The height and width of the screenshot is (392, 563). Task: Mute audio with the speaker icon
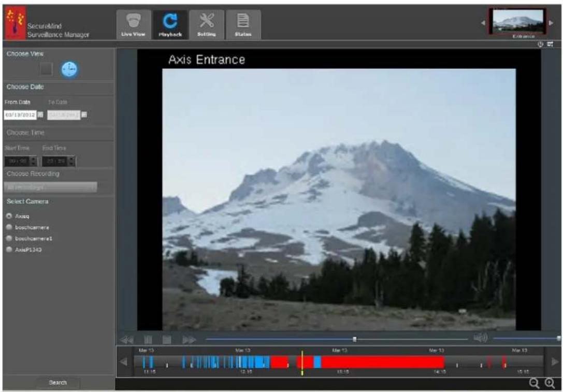tap(481, 338)
